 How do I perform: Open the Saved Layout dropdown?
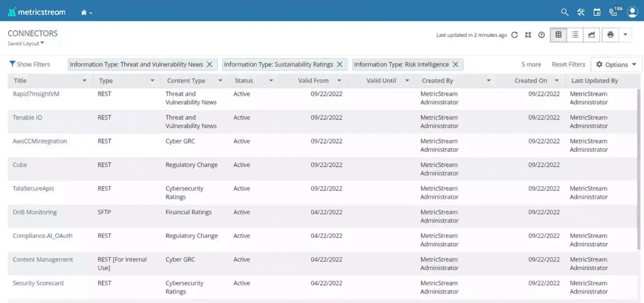point(26,44)
